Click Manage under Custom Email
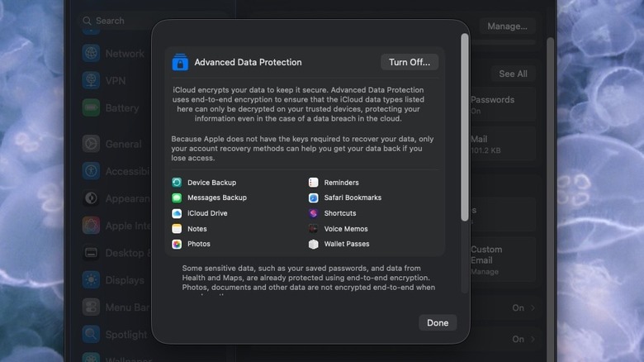The height and width of the screenshot is (362, 644). click(485, 272)
